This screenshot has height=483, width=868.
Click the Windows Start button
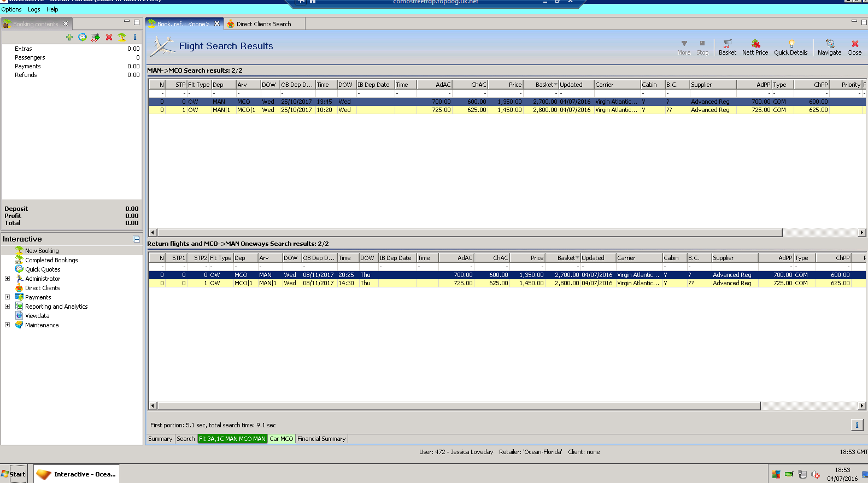pyautogui.click(x=14, y=474)
